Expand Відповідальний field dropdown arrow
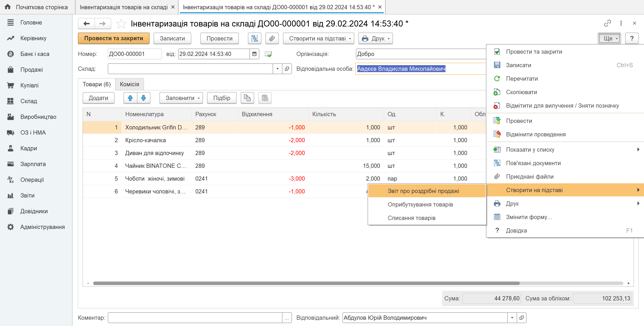644x326 pixels. coord(512,318)
